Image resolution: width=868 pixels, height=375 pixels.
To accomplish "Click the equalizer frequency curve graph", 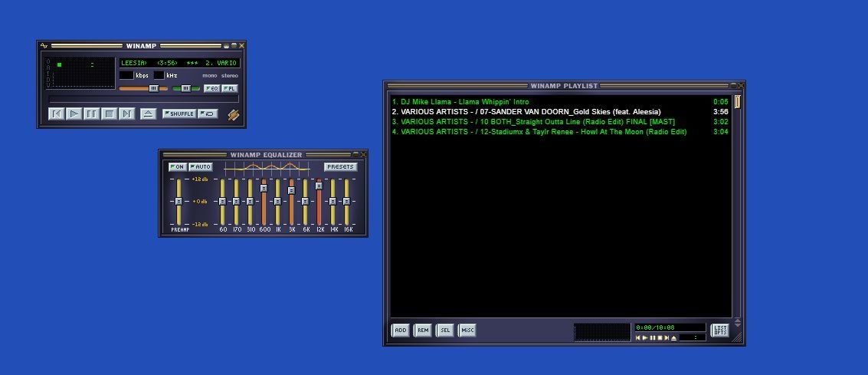I will point(267,167).
